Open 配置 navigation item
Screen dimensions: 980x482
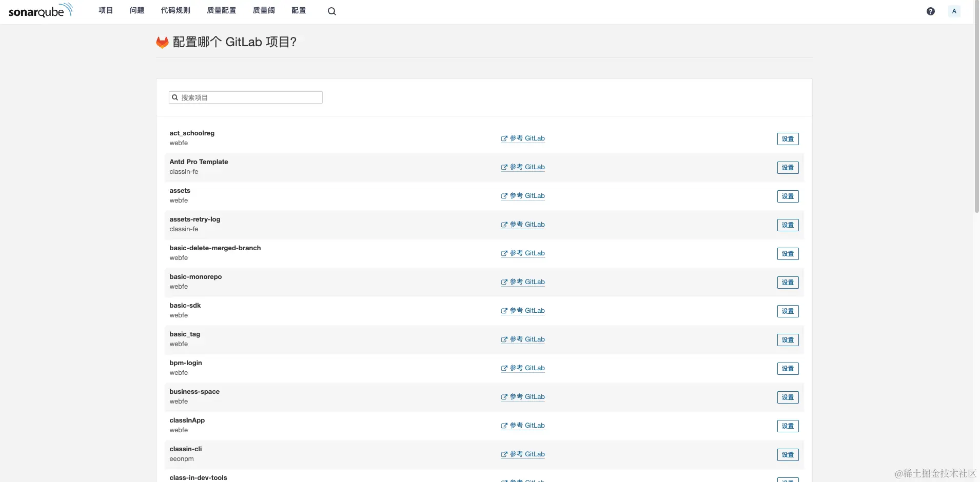(299, 11)
